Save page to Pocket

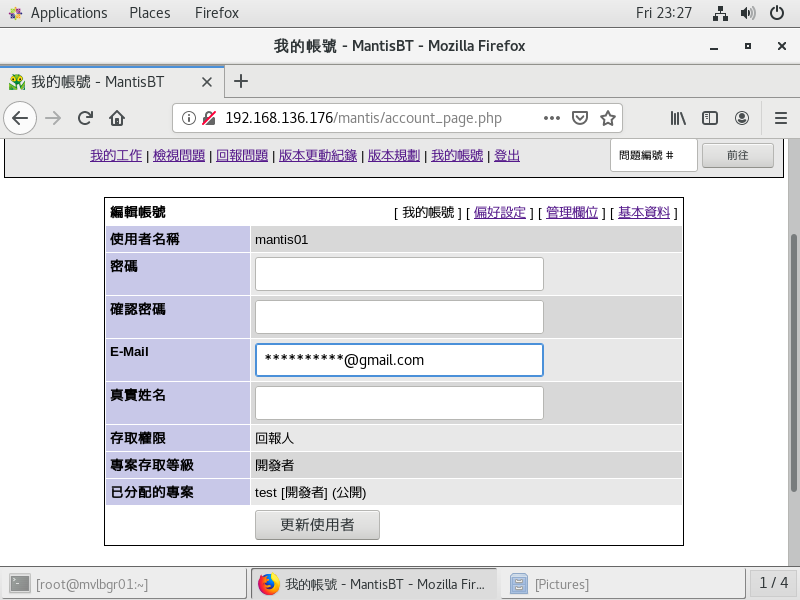pyautogui.click(x=580, y=118)
